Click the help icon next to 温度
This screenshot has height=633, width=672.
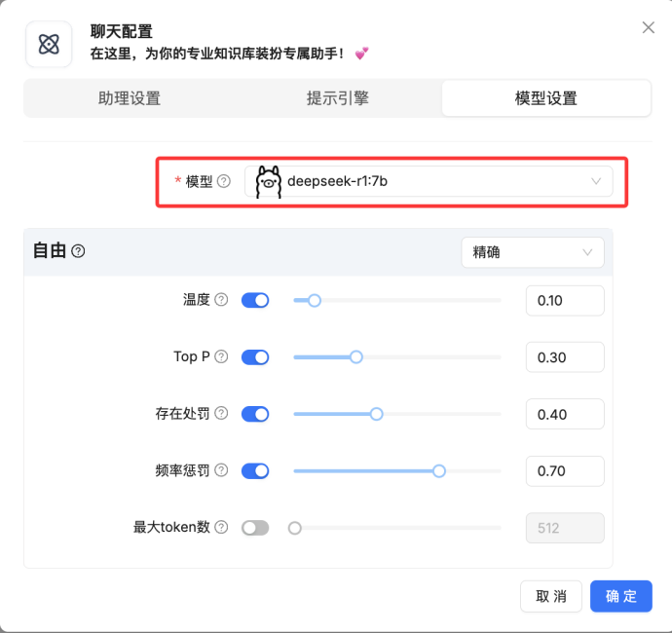pyautogui.click(x=221, y=300)
